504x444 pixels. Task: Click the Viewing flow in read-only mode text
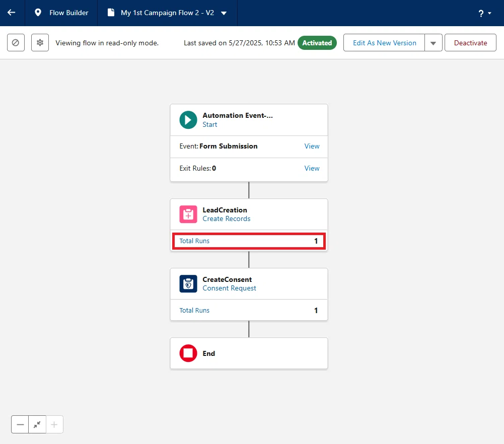pyautogui.click(x=107, y=43)
